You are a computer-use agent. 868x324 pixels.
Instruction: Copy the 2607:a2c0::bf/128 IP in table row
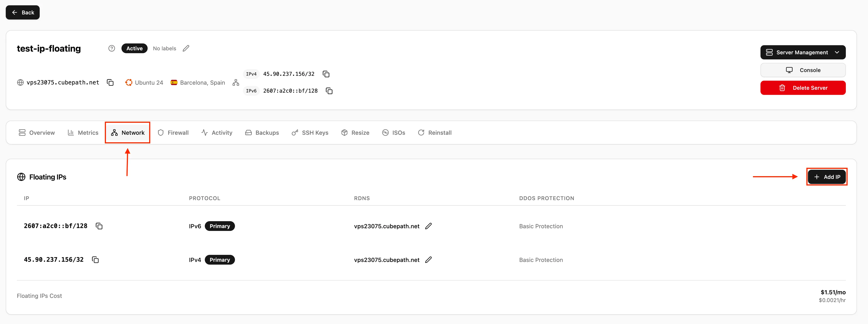pyautogui.click(x=99, y=226)
